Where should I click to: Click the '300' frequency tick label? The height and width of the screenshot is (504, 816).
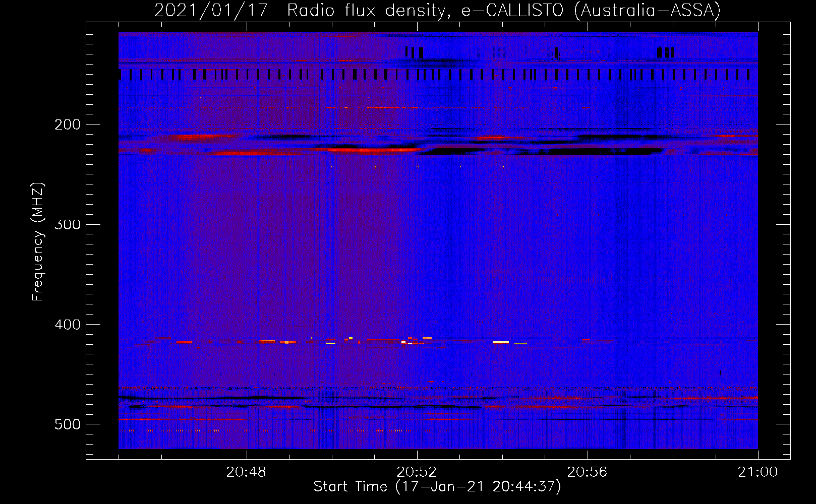click(x=68, y=224)
